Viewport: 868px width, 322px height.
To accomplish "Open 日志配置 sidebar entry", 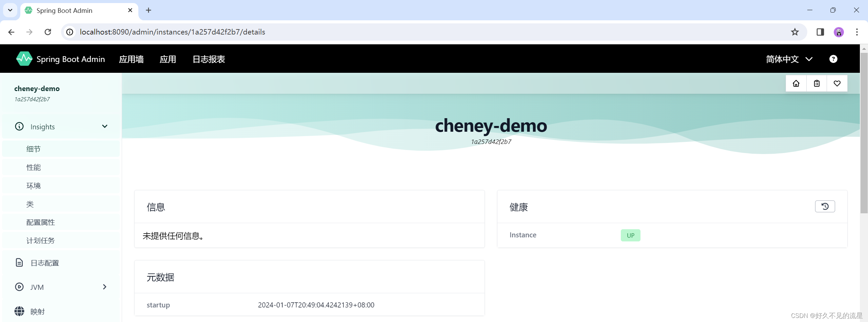I will click(x=61, y=263).
